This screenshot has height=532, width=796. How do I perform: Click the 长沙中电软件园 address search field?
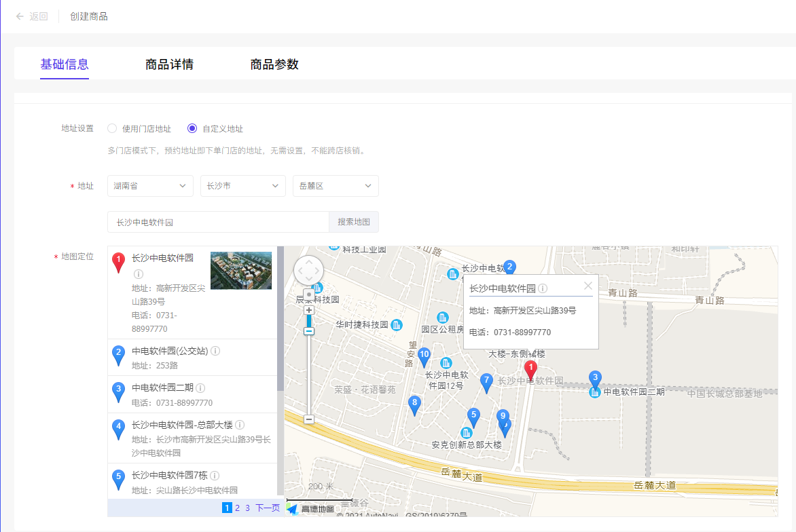[218, 222]
